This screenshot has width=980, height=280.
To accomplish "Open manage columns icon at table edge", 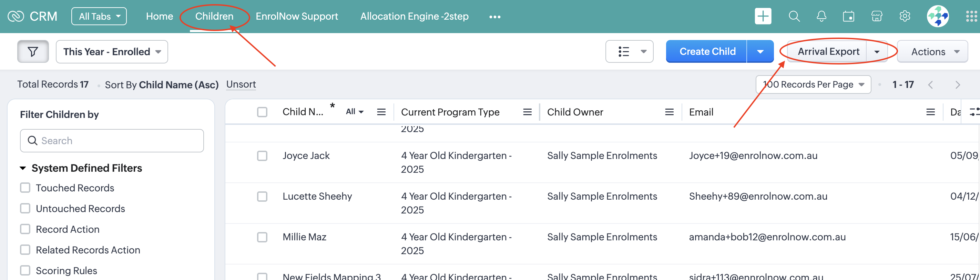I will pyautogui.click(x=974, y=112).
